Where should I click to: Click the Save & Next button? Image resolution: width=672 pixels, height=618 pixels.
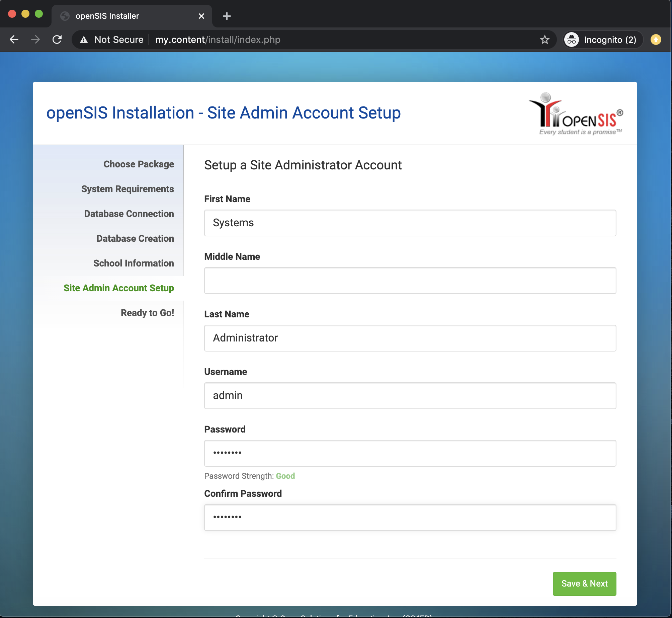click(584, 584)
